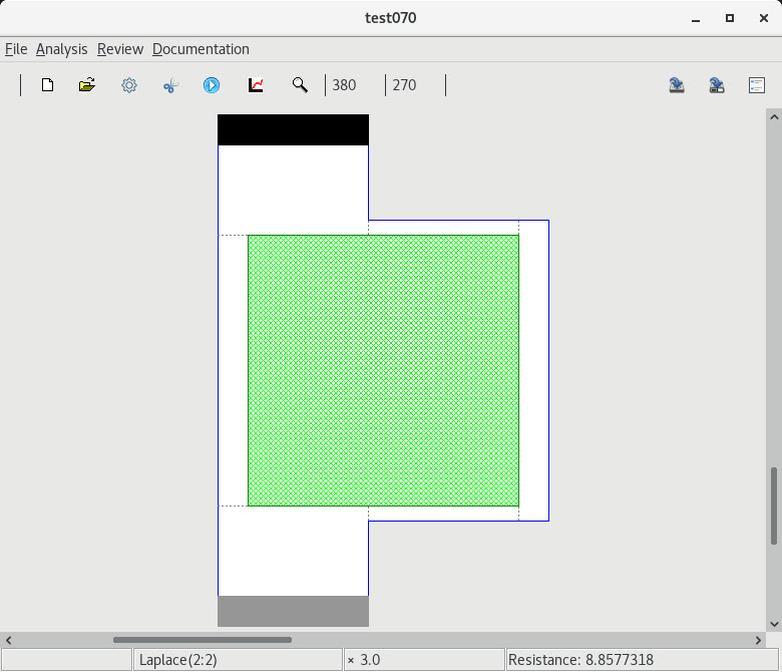Click the gray bar at bottom of shape

pos(293,611)
